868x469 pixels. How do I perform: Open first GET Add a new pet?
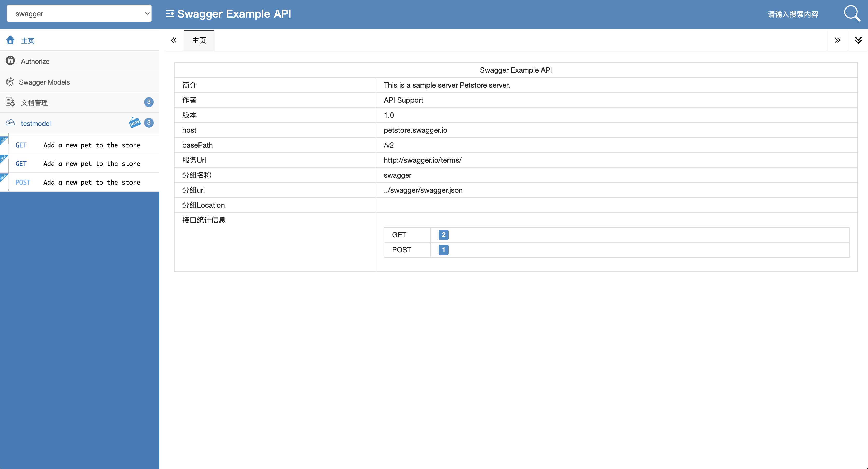pos(91,145)
